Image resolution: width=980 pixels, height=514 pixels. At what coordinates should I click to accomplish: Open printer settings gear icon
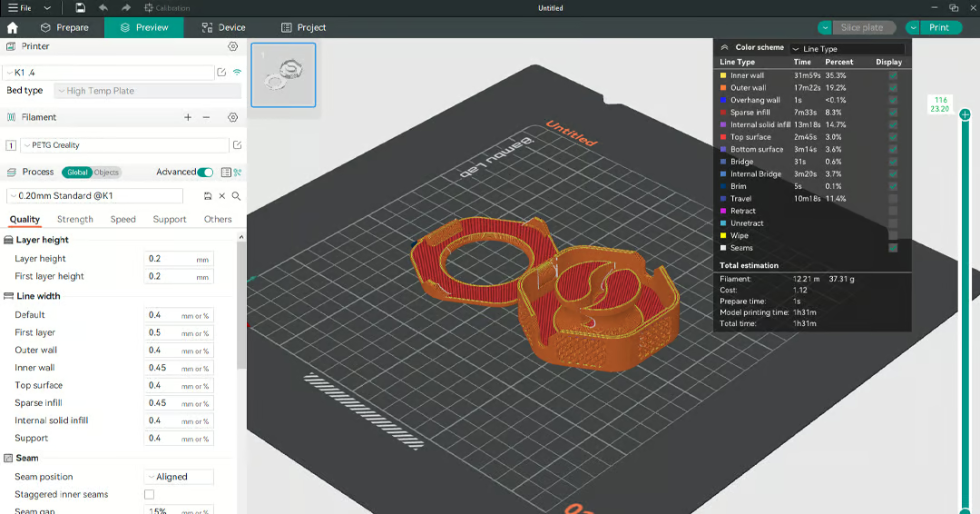click(x=233, y=46)
